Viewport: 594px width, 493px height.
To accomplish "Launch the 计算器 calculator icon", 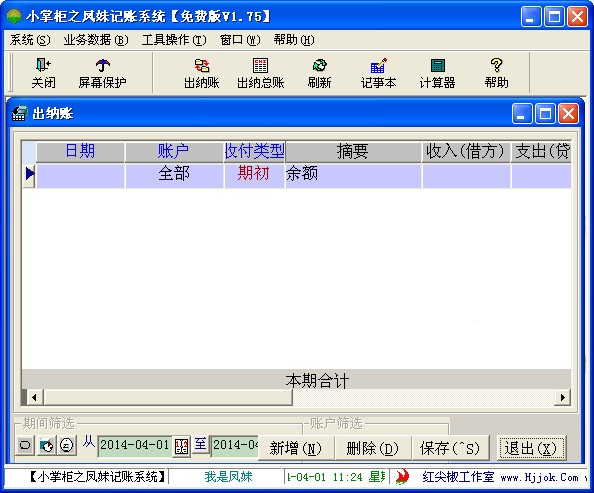I will pos(438,65).
